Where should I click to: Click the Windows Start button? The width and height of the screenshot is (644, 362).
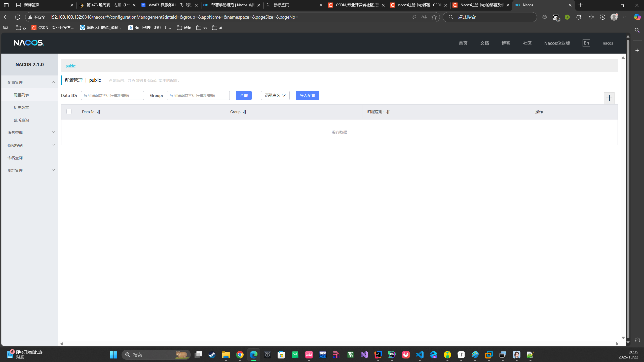(113, 354)
